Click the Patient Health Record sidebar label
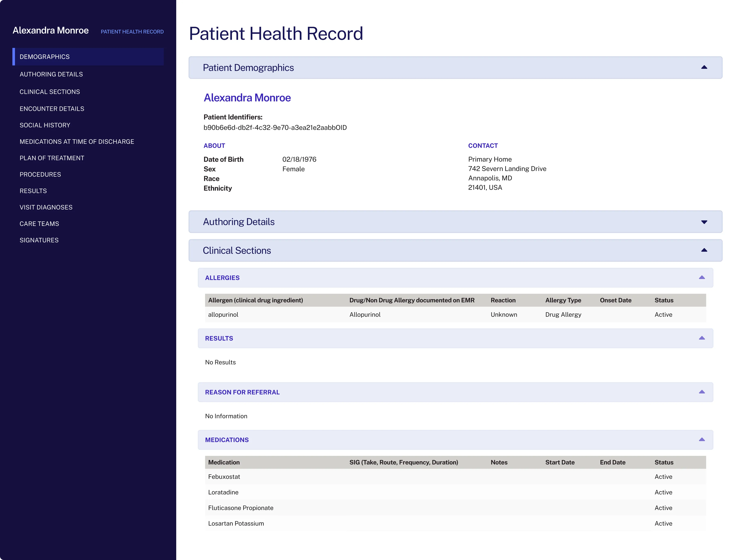Image resolution: width=735 pixels, height=560 pixels. [x=132, y=32]
